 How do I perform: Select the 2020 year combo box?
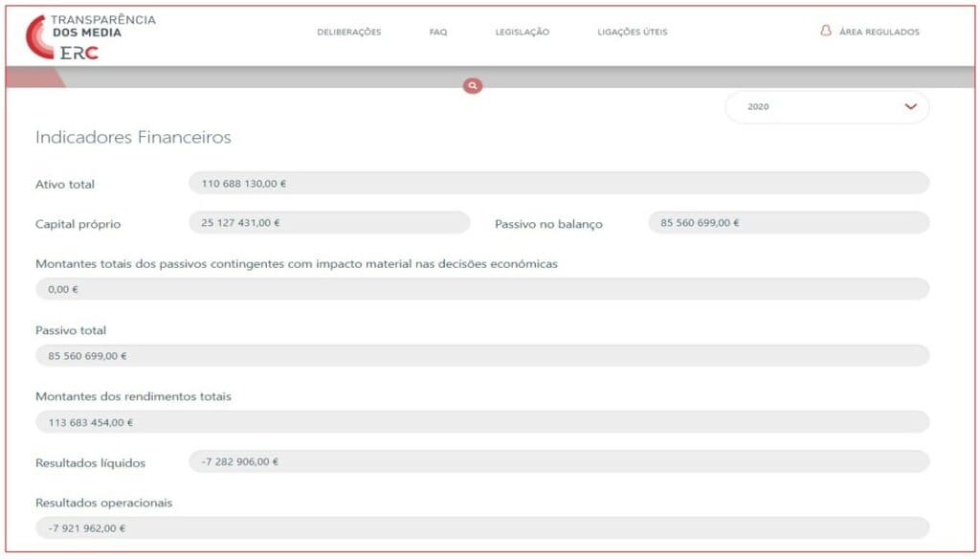tap(813, 107)
